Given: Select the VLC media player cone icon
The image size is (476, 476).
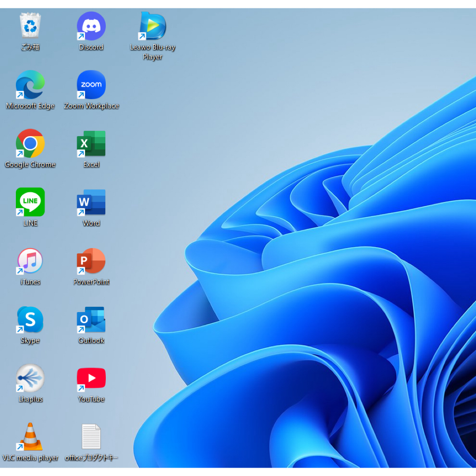Looking at the screenshot, I should point(30,436).
